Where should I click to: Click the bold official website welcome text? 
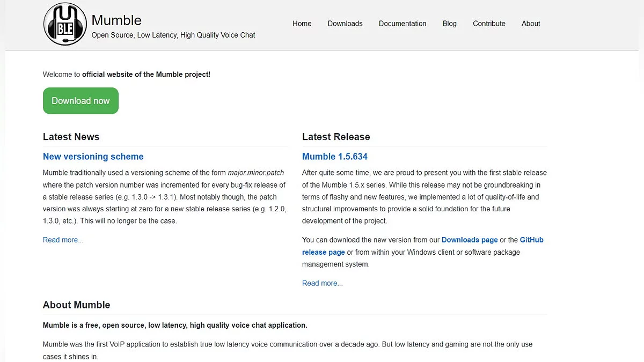point(146,75)
